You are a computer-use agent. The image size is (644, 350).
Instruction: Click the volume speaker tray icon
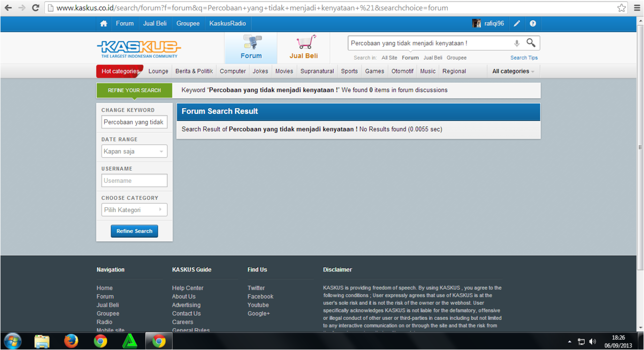[x=592, y=341]
